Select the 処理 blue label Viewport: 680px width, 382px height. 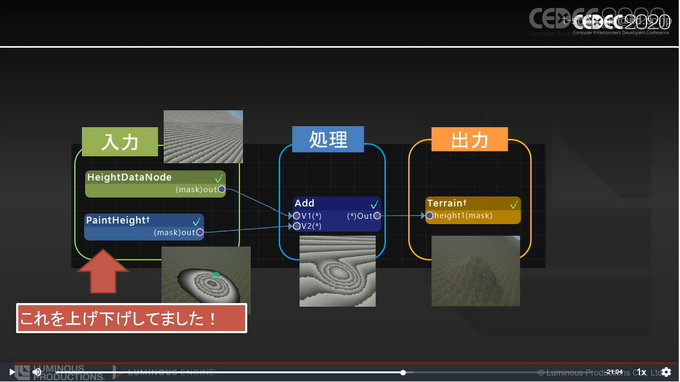328,139
